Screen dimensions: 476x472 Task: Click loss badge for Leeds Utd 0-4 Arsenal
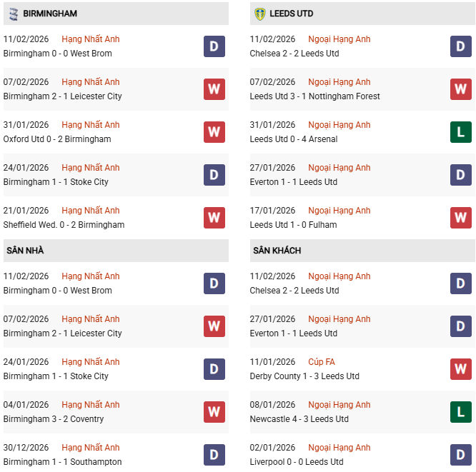[x=461, y=132]
